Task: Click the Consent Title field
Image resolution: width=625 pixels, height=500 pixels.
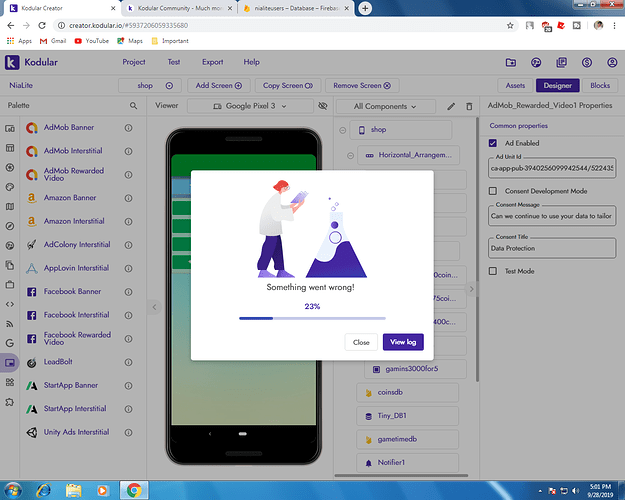Action: [552, 248]
